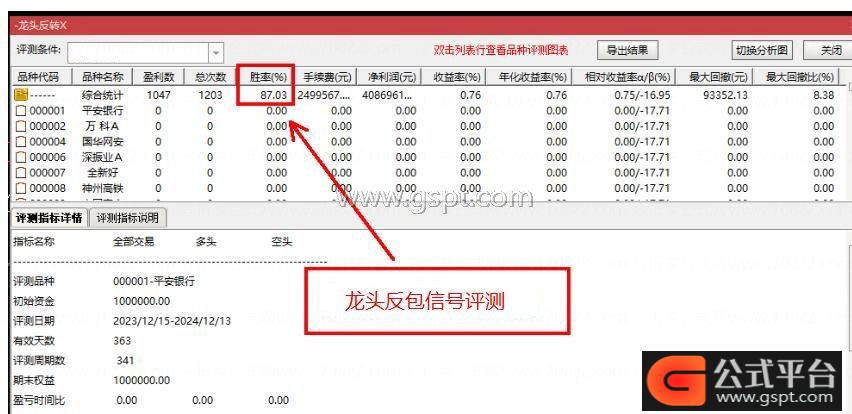Image resolution: width=852 pixels, height=414 pixels.
Task: Click the 龙头反转X window title
Action: (x=41, y=26)
